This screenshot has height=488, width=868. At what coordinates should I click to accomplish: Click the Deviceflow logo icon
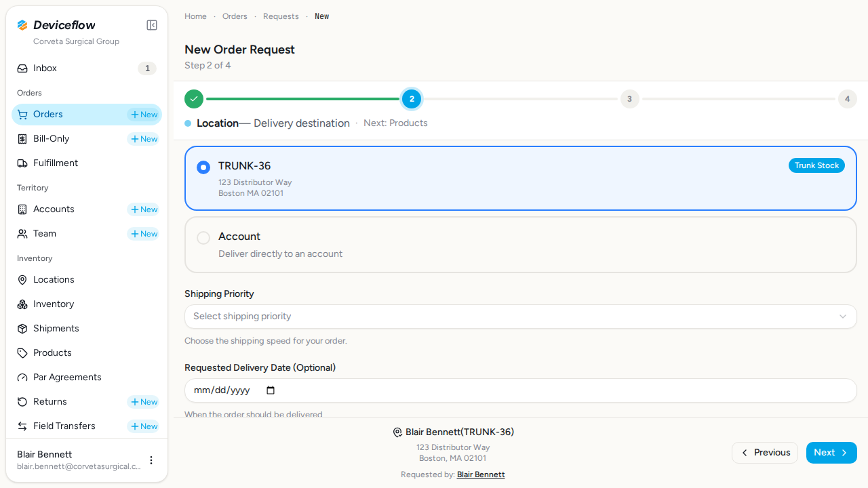(x=22, y=25)
